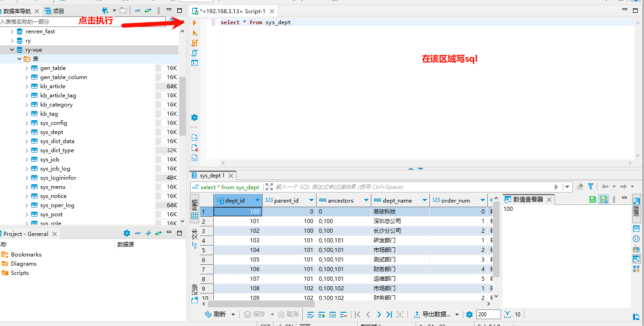Go to first row of results

358,315
